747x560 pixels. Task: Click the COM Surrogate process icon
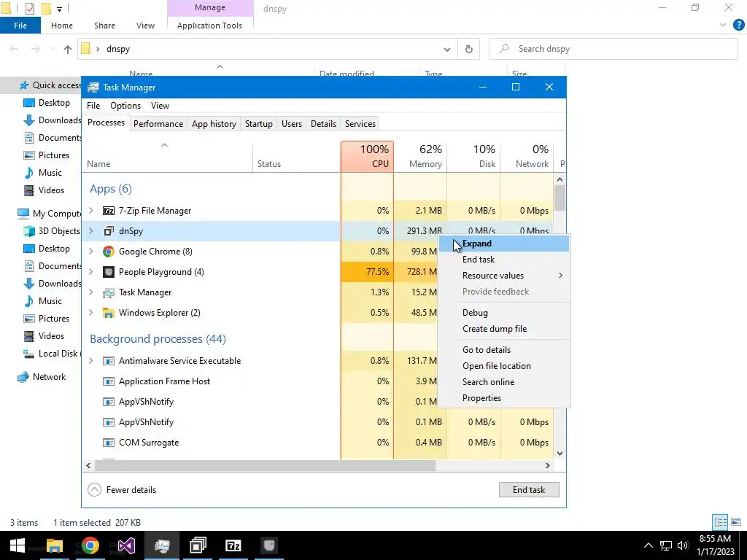(109, 443)
